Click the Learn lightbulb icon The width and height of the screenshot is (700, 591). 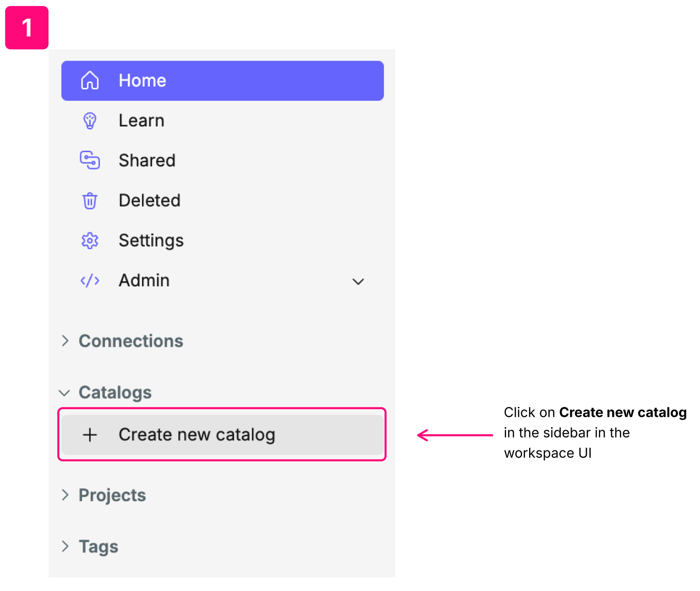point(90,121)
